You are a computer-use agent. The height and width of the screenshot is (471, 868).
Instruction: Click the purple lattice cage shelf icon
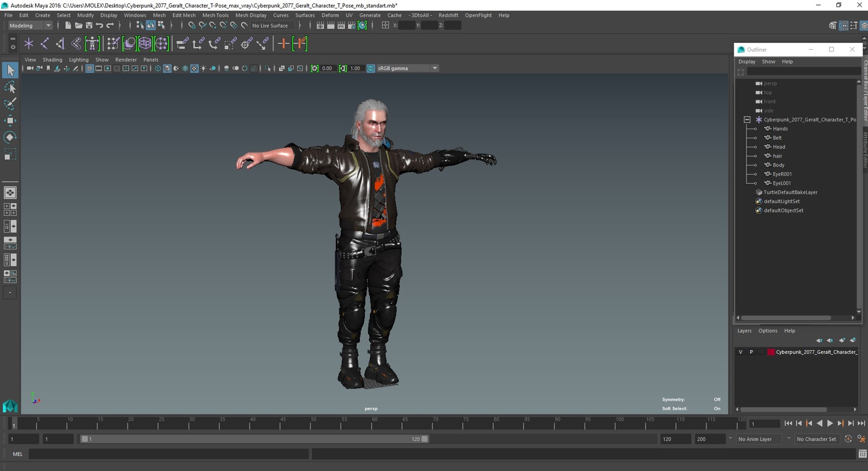[x=145, y=43]
